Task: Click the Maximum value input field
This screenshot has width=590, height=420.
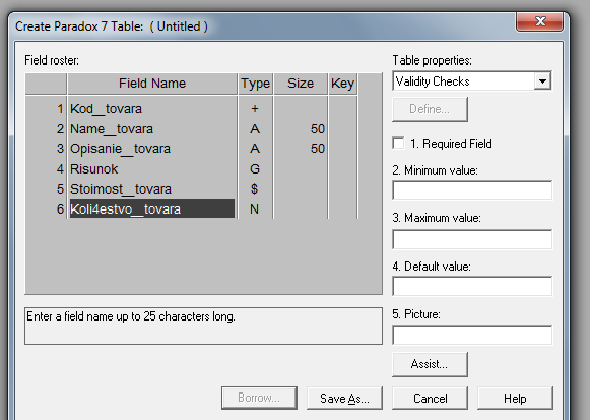Action: (472, 239)
